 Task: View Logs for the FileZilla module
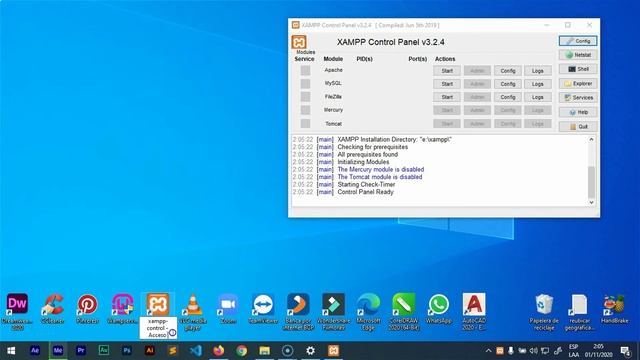(x=538, y=97)
